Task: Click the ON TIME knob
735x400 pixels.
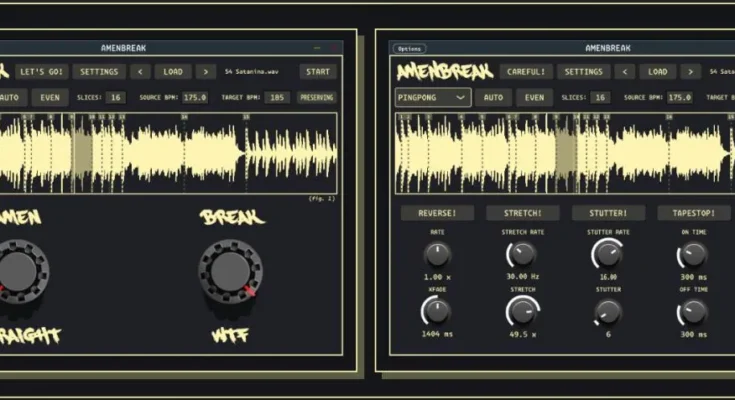Action: pos(692,254)
